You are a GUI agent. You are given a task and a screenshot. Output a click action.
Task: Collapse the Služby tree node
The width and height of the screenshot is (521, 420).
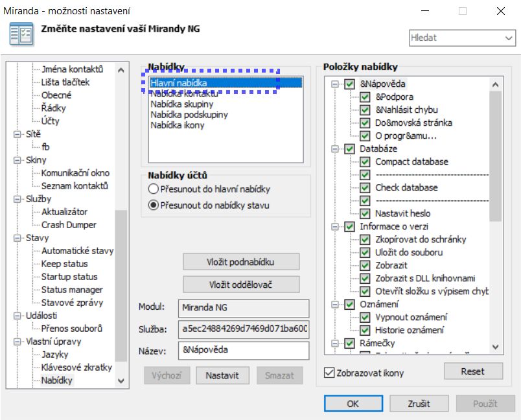point(17,199)
